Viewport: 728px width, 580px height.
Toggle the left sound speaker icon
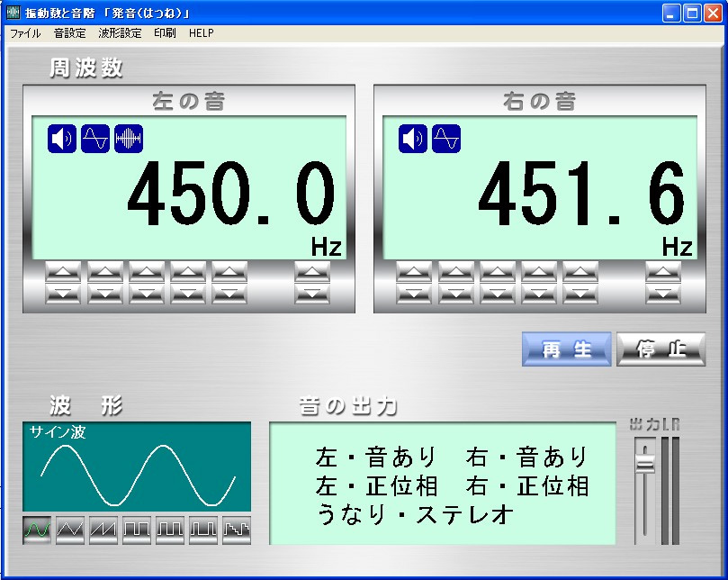click(62, 139)
